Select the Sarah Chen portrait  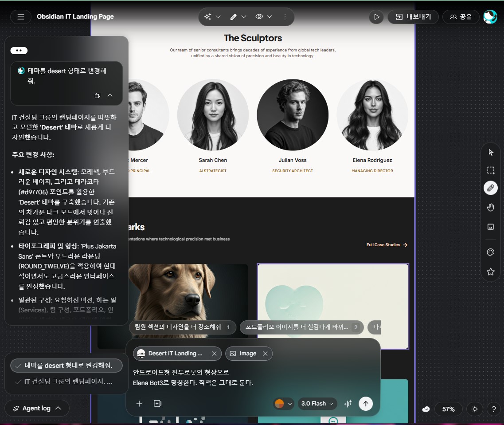pos(213,115)
